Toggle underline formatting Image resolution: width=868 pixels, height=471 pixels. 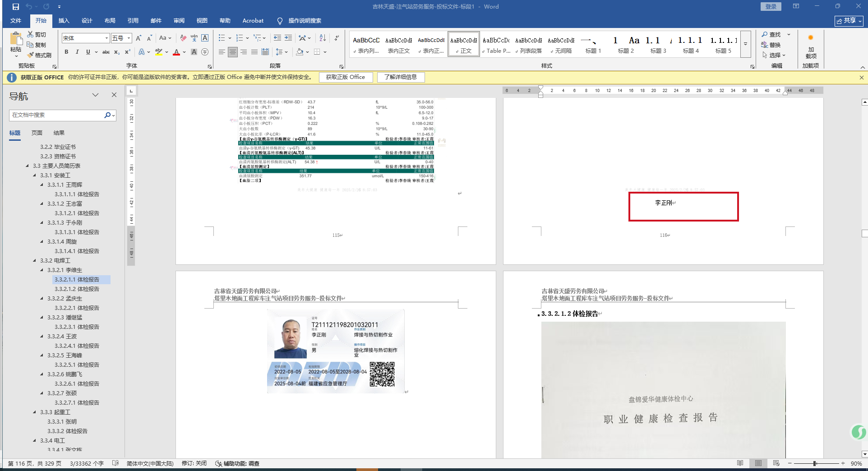88,52
